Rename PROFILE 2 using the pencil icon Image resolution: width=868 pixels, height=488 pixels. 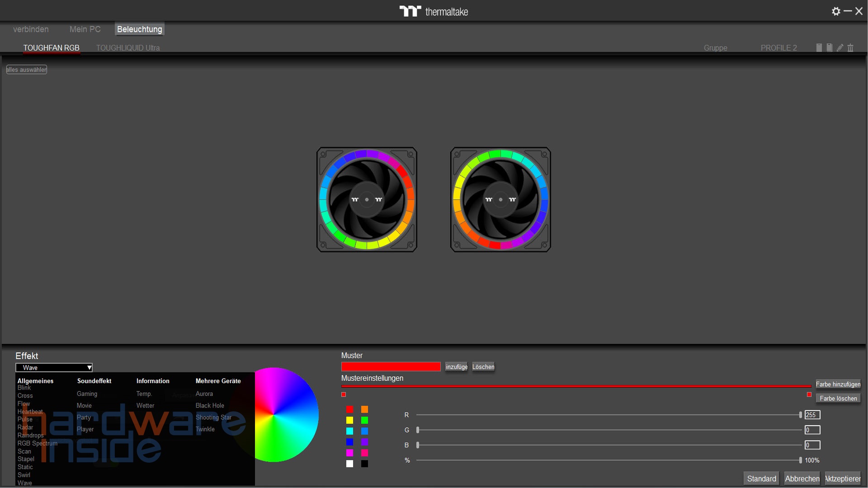coord(840,47)
